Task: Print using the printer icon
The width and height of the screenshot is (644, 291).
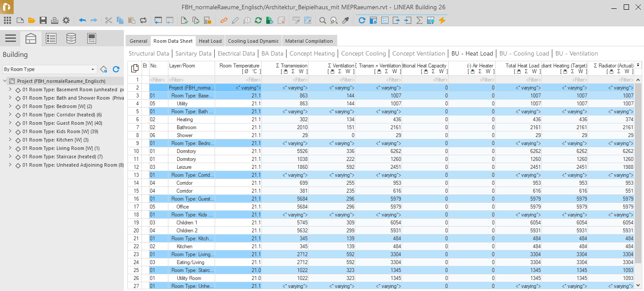Action: [55, 20]
